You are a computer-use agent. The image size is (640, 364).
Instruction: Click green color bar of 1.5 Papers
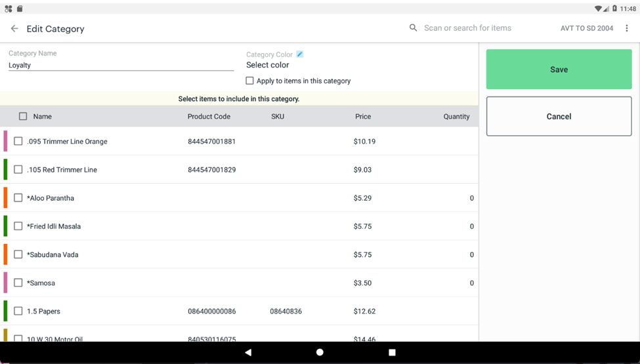[5, 311]
